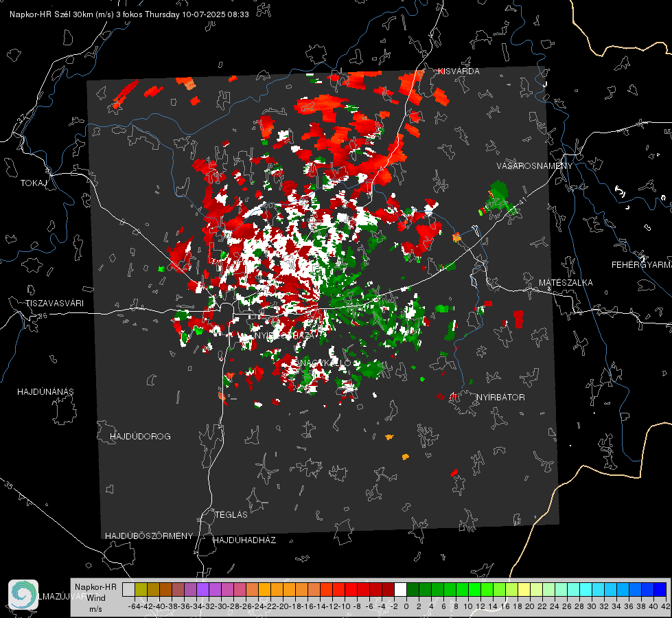Click the KISVÁRDA city label
The width and height of the screenshot is (672, 618).
pyautogui.click(x=459, y=71)
